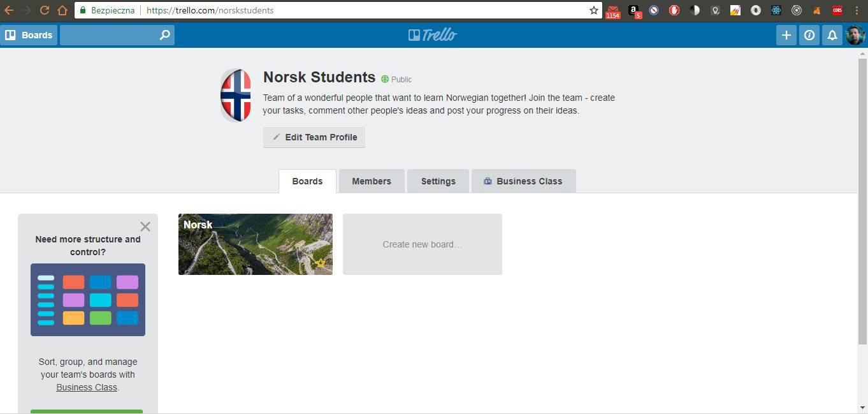Viewport: 868px width, 414px height.
Task: Click the Public visibility label
Action: 396,79
